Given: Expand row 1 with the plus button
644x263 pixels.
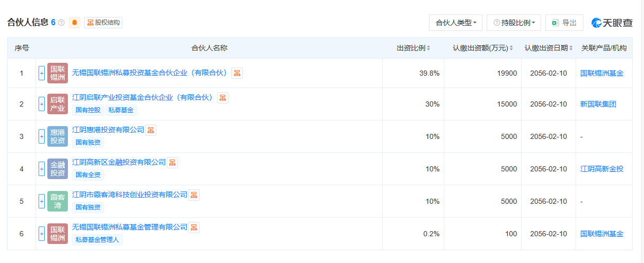Looking at the screenshot, I should [42, 73].
